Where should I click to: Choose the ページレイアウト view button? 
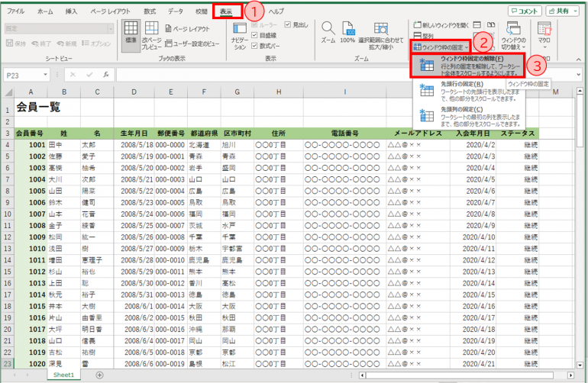(188, 29)
